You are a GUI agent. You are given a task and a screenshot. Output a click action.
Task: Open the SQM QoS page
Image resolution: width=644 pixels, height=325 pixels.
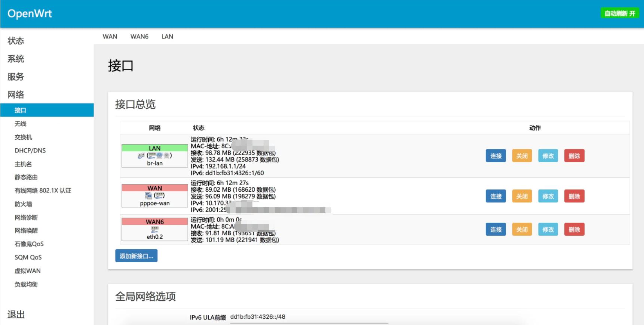pyautogui.click(x=28, y=257)
